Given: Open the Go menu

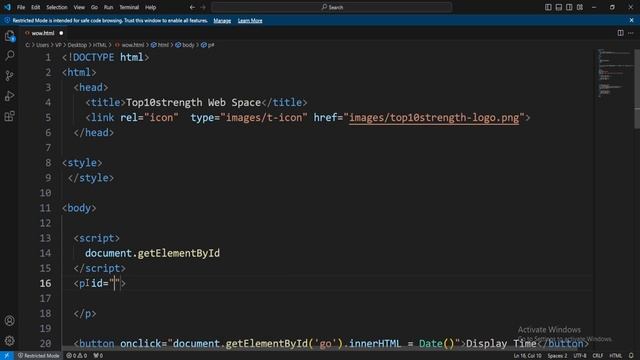Looking at the screenshot, I should pos(94,7).
